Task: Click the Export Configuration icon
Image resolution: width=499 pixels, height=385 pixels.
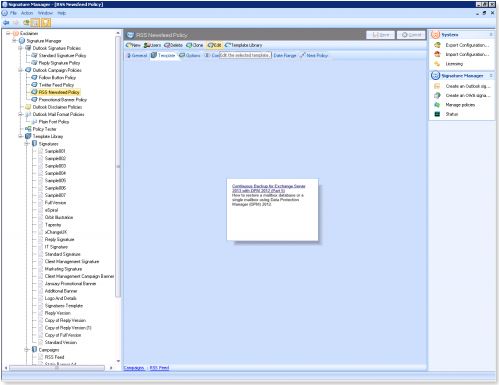Action: [437, 45]
